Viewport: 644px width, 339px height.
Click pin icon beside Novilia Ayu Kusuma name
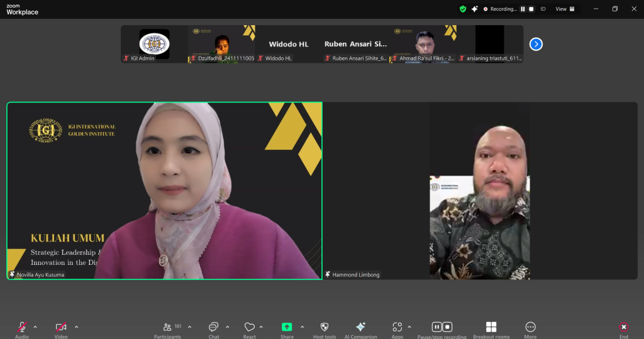12,274
